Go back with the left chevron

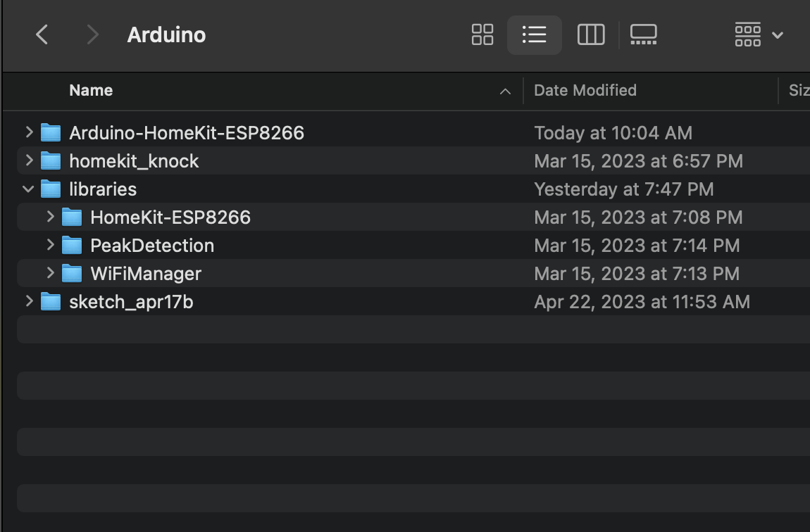point(42,34)
